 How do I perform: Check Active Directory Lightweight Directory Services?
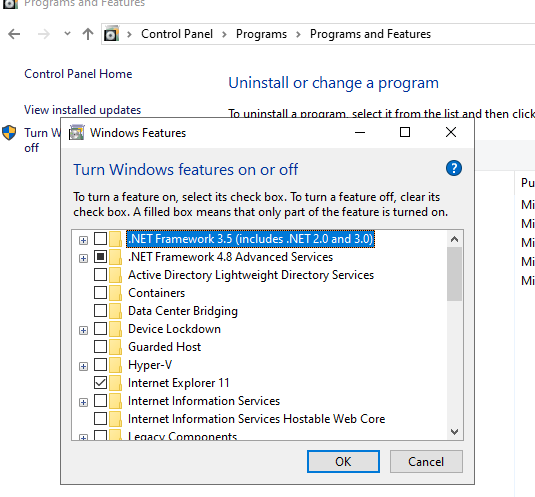100,274
